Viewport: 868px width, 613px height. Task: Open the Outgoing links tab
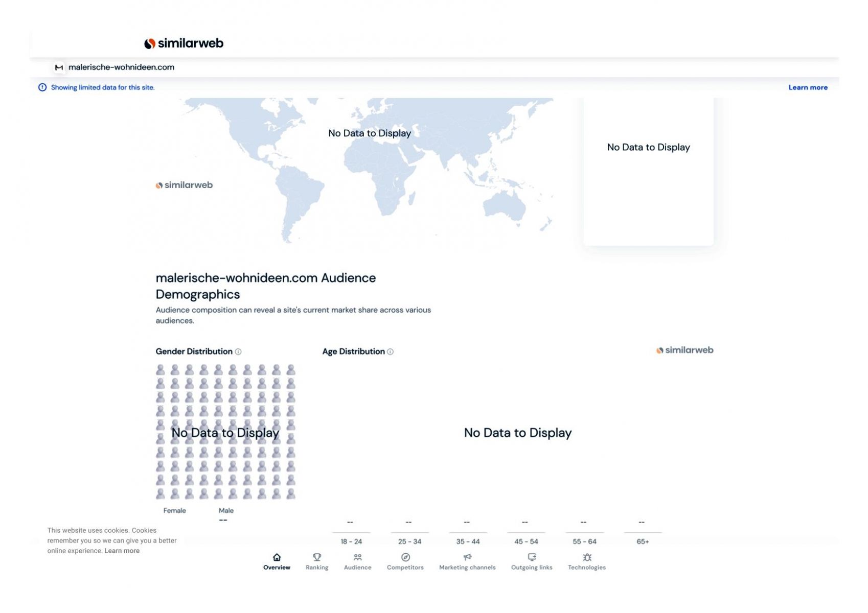(532, 561)
